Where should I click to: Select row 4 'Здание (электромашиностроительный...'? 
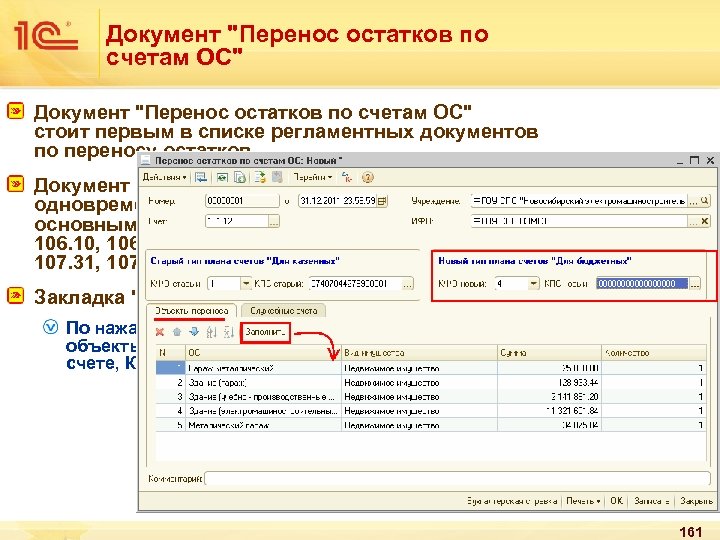point(430,411)
